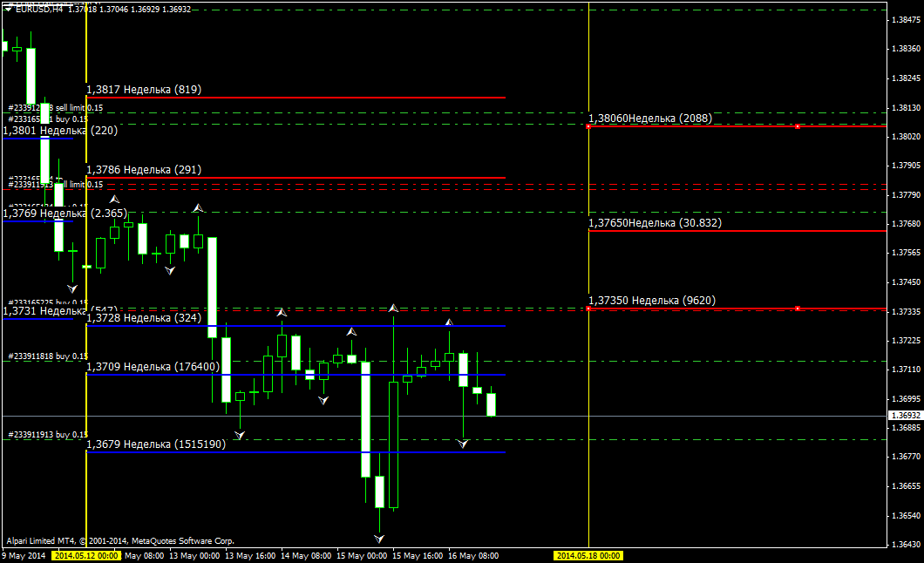Click the 1.37335 price axis value
The image size is (924, 563).
point(907,311)
